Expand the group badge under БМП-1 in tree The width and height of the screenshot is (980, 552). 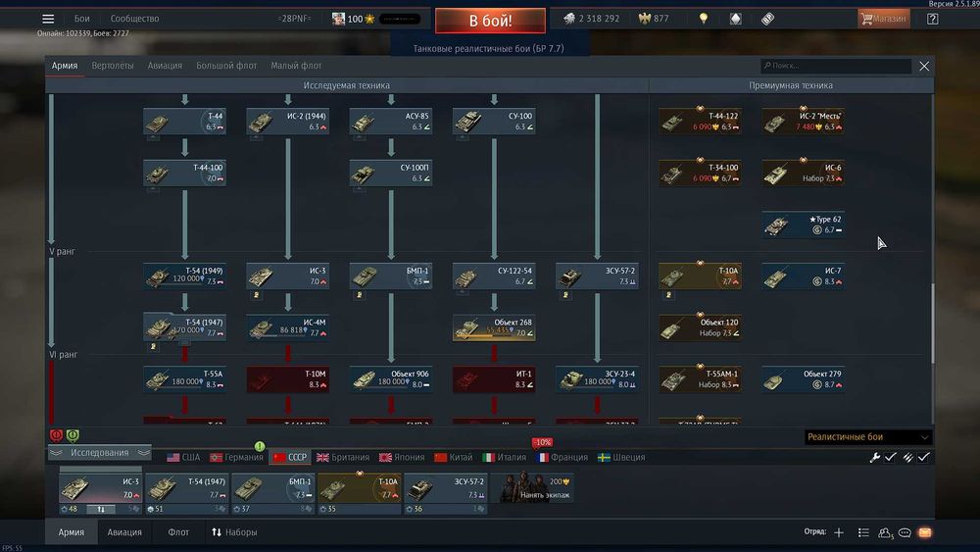(x=360, y=295)
